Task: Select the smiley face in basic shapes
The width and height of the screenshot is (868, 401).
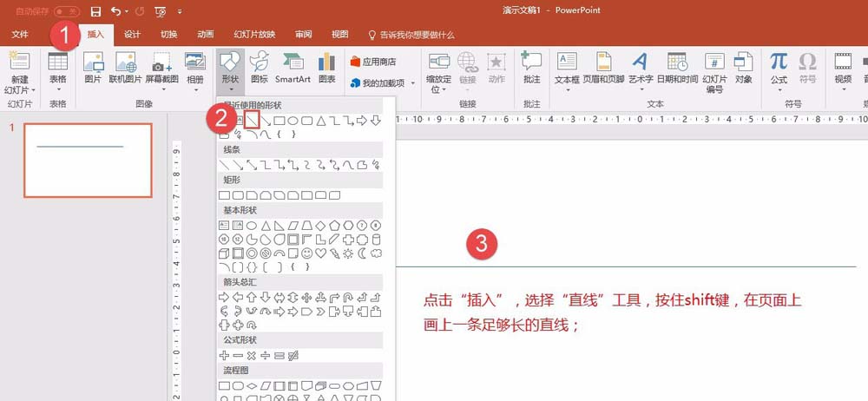Action: [x=306, y=253]
